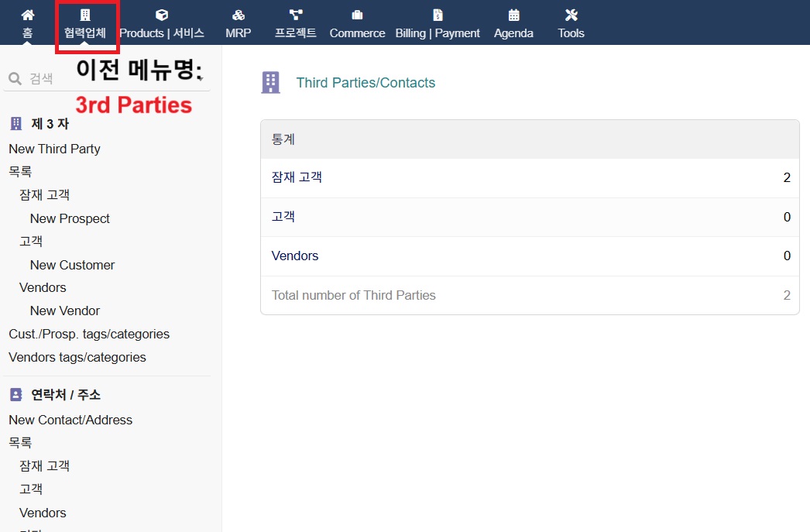Open the Projects network icon

click(x=296, y=15)
